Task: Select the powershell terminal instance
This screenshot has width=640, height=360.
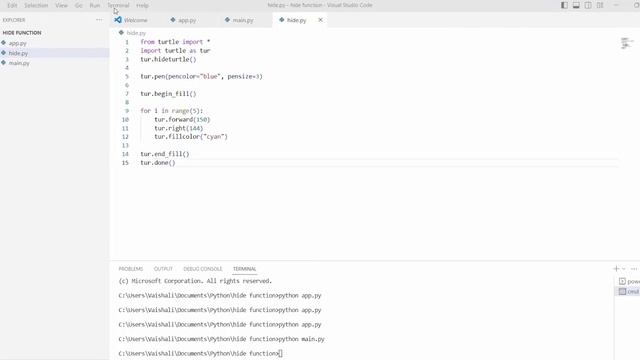Action: 629,281
